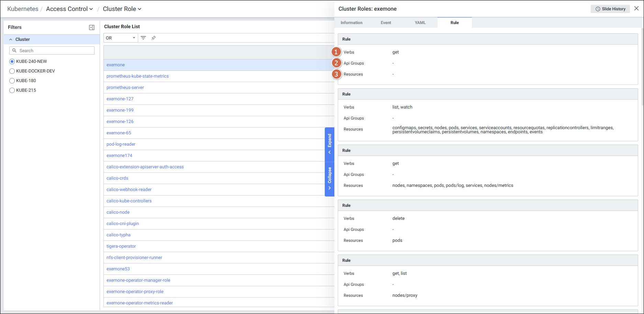Image resolution: width=644 pixels, height=314 pixels.
Task: Open the prometheus-server cluster role
Action: coord(125,88)
